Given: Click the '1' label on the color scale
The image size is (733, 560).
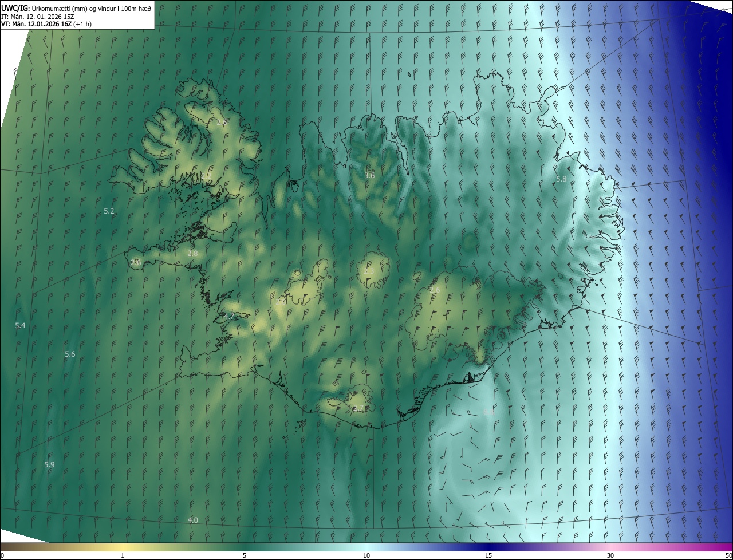Looking at the screenshot, I should pos(123,556).
